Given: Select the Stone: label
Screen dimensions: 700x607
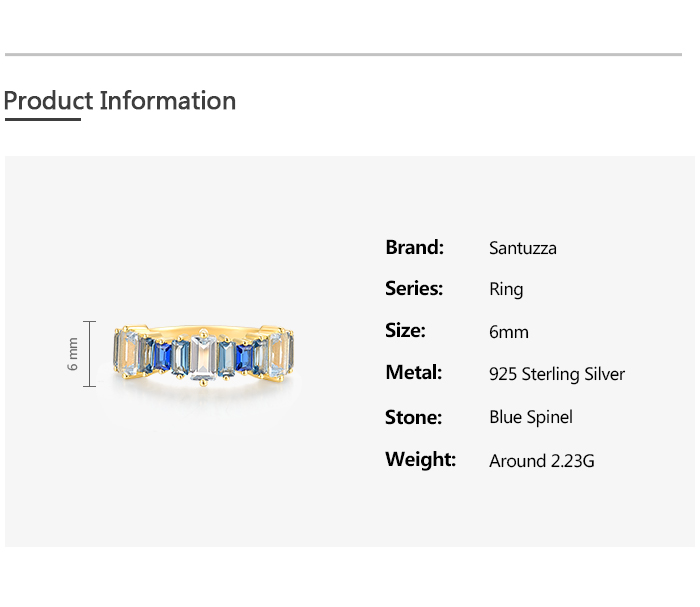Looking at the screenshot, I should (413, 417).
